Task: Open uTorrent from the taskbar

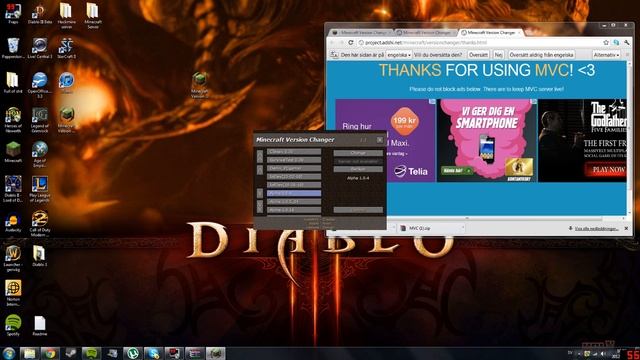Action: (x=133, y=353)
